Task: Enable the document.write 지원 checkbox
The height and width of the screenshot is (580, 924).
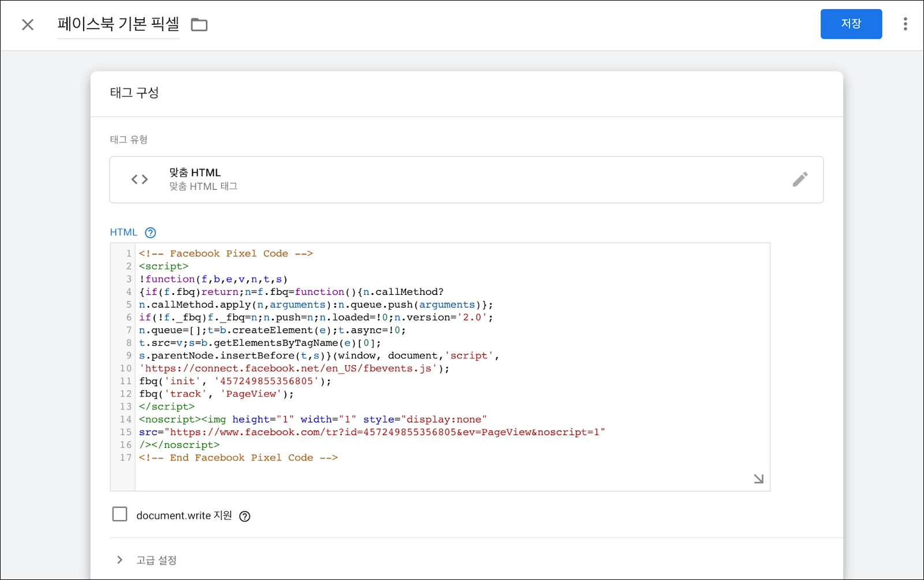Action: [120, 514]
